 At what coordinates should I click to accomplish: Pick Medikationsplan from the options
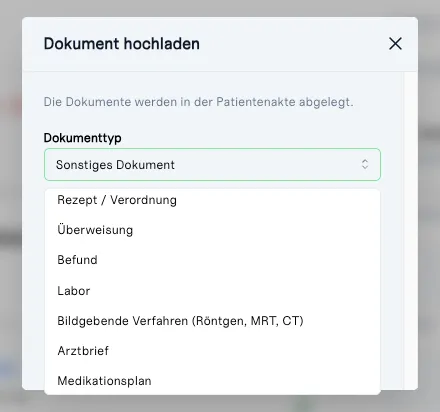coord(212,381)
